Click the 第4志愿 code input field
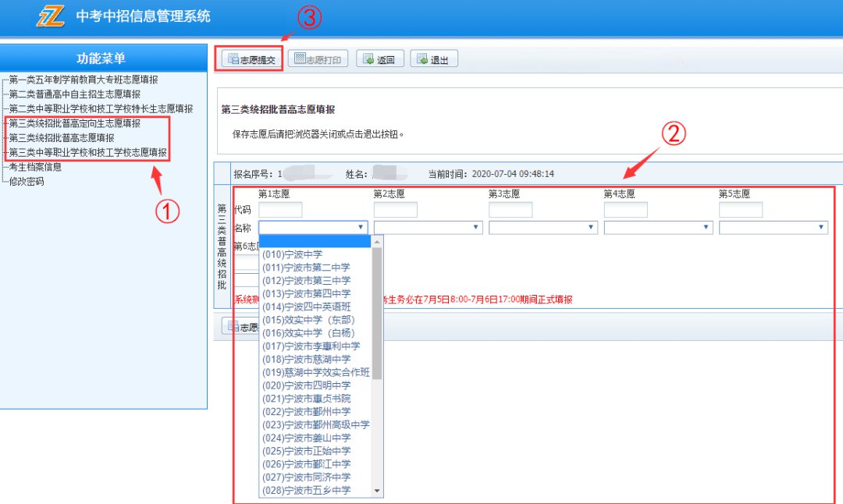This screenshot has width=843, height=504. coord(626,210)
